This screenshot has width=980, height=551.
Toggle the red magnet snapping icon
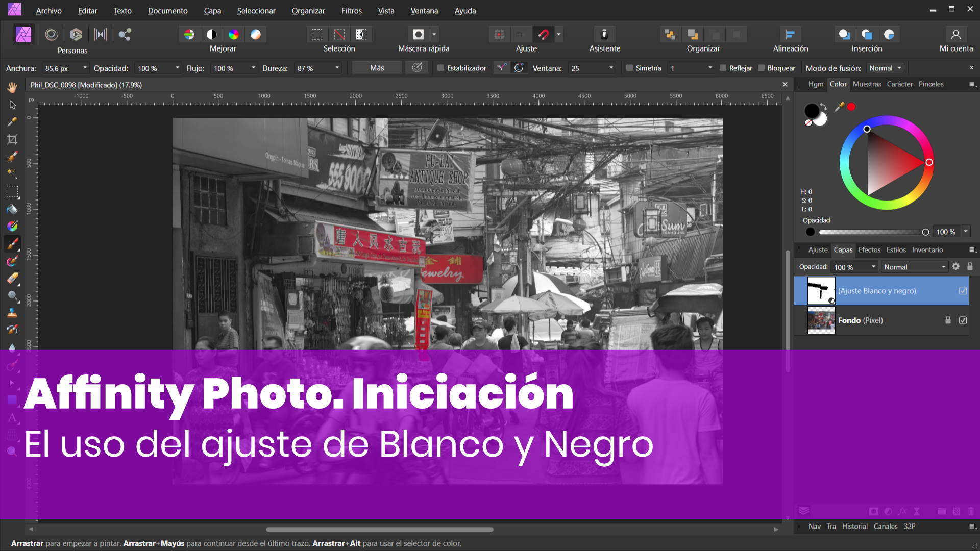pos(544,34)
